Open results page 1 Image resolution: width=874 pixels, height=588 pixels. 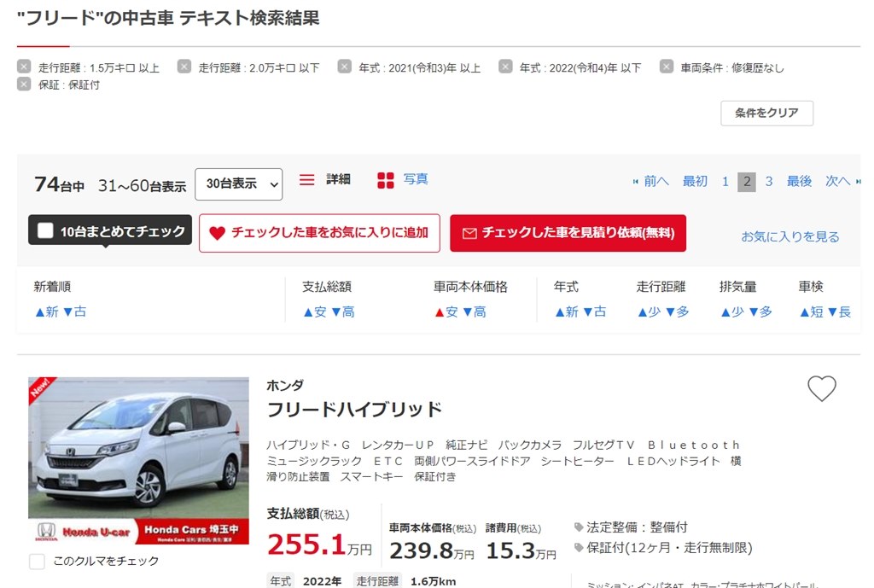point(725,182)
